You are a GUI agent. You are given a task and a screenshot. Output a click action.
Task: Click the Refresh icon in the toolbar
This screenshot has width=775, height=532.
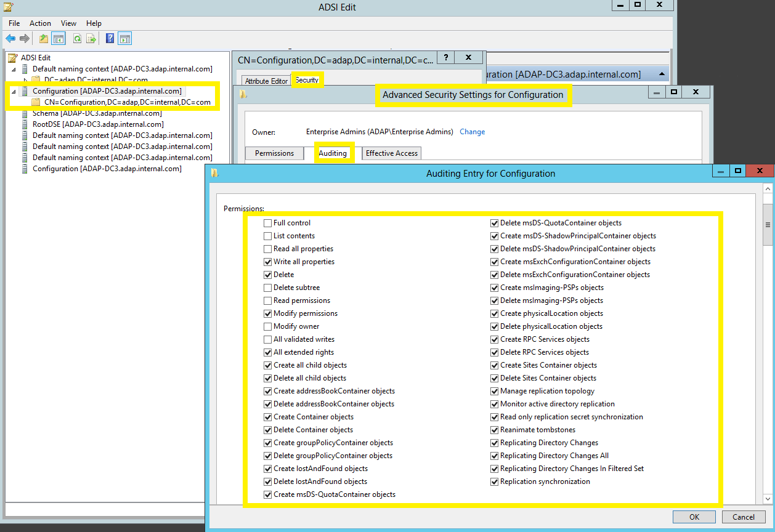tap(77, 38)
